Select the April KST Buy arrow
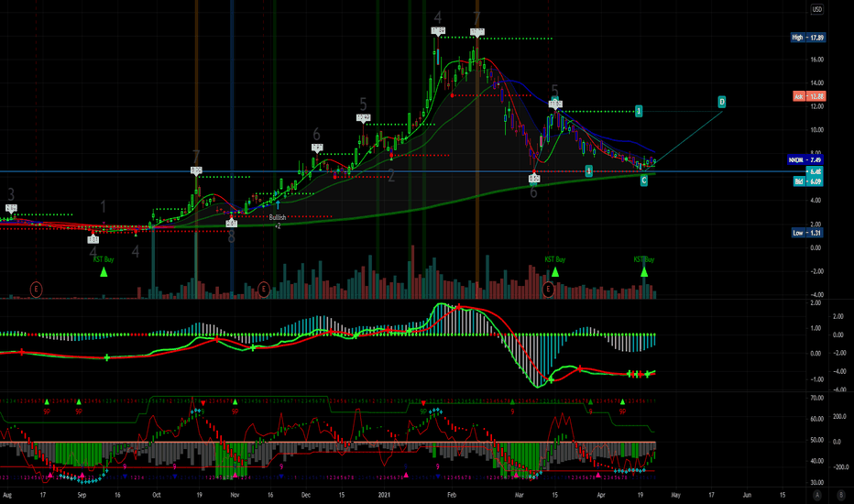 [x=644, y=271]
